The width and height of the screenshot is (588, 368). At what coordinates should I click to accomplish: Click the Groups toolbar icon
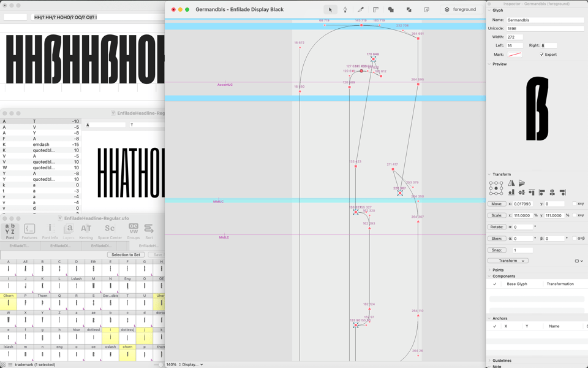tap(133, 231)
